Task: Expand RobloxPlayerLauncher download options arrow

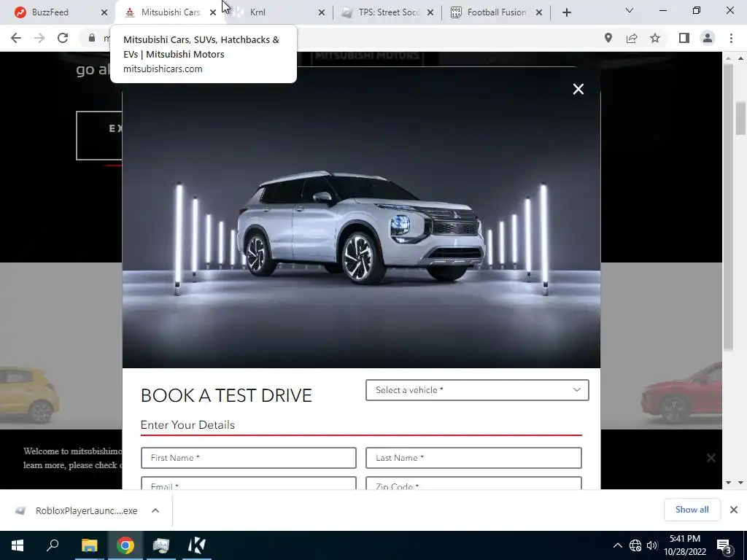Action: click(x=155, y=510)
